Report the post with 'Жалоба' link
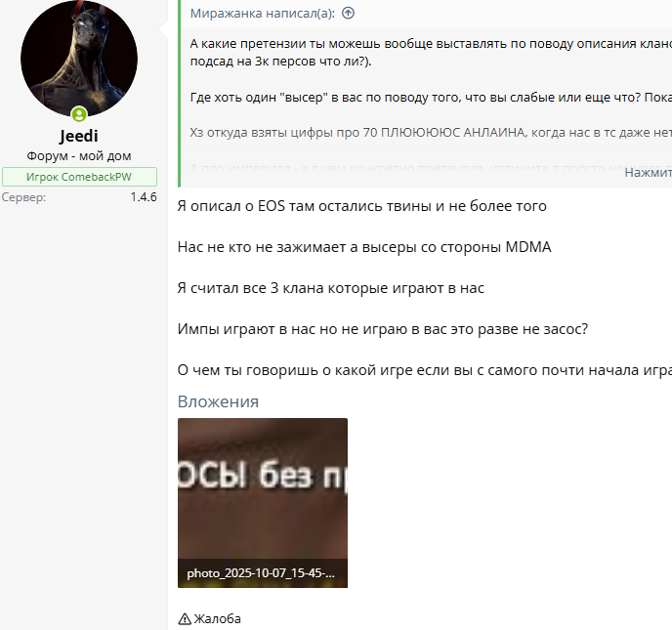Image resolution: width=672 pixels, height=630 pixels. pyautogui.click(x=217, y=619)
